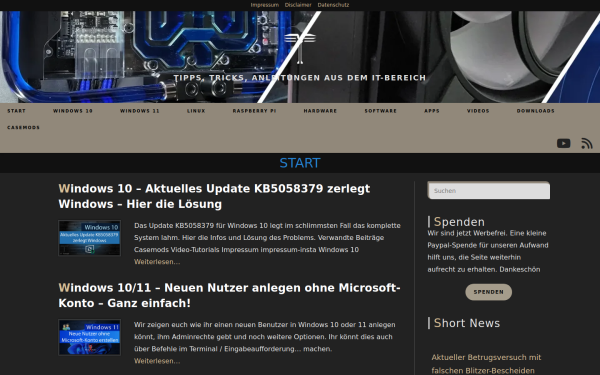The image size is (600, 375).
Task: Click Weiterlesen under the Neuen Nutzer article
Action: coord(157,361)
